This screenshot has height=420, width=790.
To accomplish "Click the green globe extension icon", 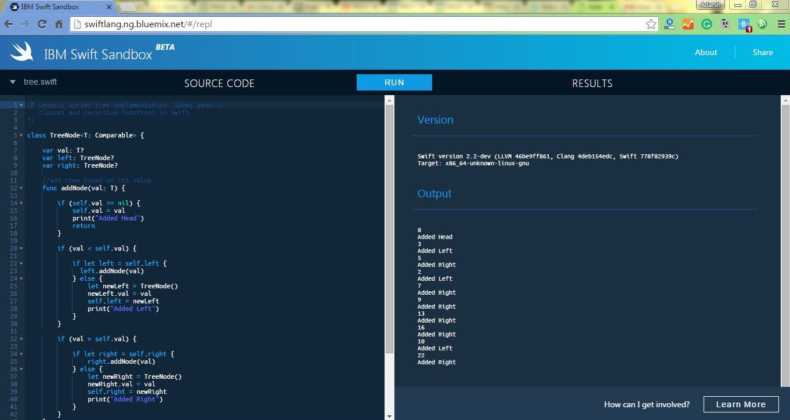I will click(x=763, y=24).
